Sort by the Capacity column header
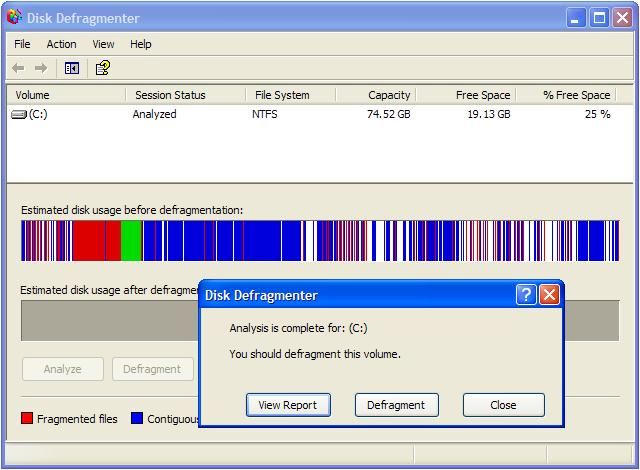The width and height of the screenshot is (640, 470). click(376, 95)
